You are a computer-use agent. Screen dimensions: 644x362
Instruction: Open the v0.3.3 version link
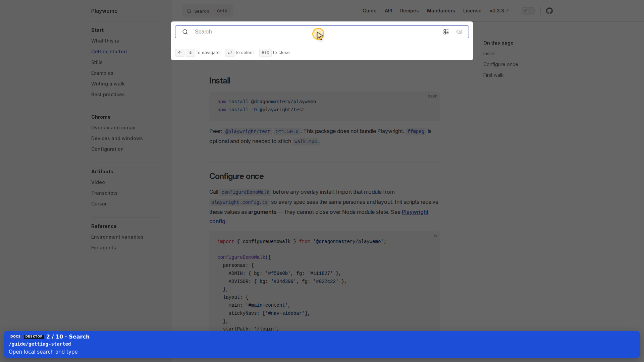tap(499, 11)
